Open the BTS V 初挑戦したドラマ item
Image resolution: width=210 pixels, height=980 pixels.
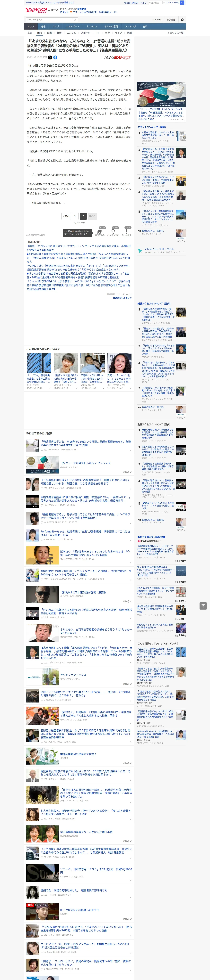click(79, 910)
